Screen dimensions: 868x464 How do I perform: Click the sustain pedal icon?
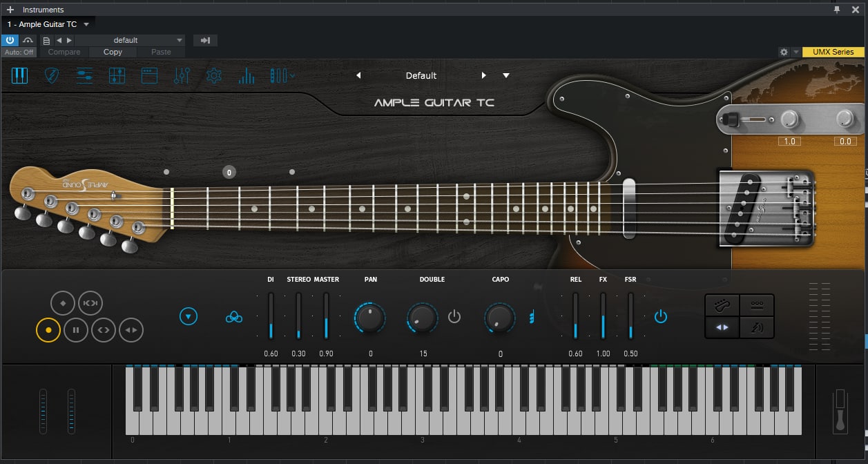tap(840, 411)
